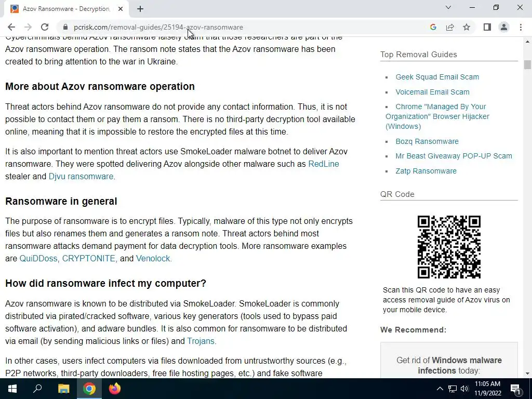
Task: Open the Djvu ransomware link
Action: click(81, 177)
